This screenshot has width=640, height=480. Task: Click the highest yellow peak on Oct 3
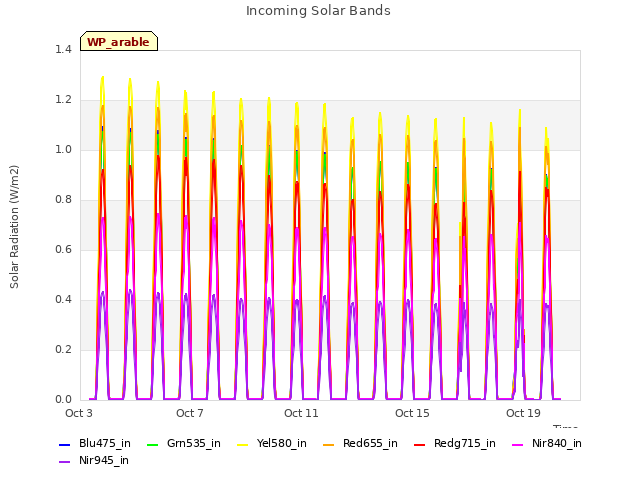point(102,77)
